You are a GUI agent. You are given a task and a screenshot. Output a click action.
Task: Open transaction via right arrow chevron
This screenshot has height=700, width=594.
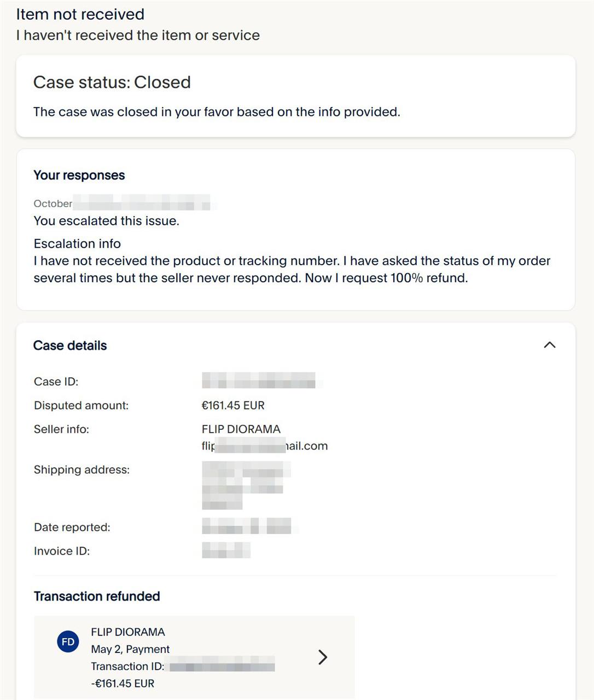[x=323, y=657]
